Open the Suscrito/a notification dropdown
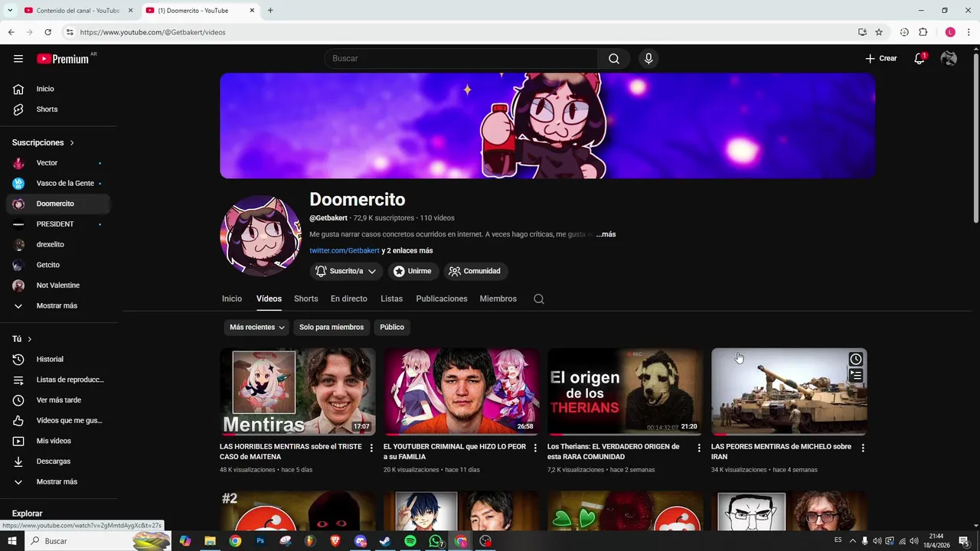The width and height of the screenshot is (980, 551). (x=346, y=271)
